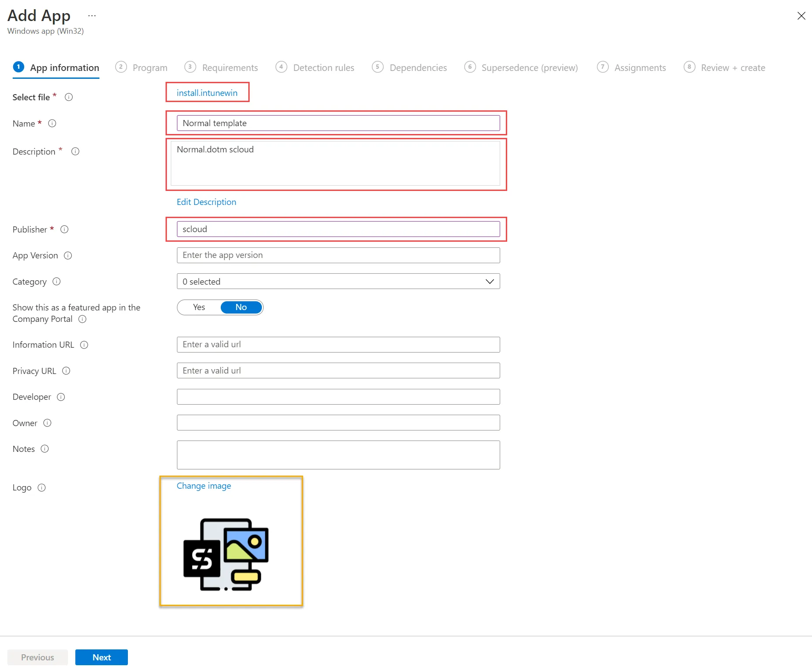Open the Detection rules tab
812x670 pixels.
point(315,67)
